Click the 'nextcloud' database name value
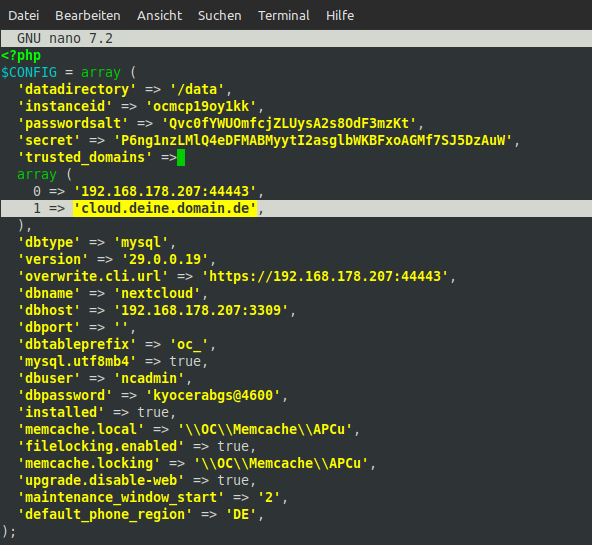592x545 pixels. pyautogui.click(x=157, y=293)
